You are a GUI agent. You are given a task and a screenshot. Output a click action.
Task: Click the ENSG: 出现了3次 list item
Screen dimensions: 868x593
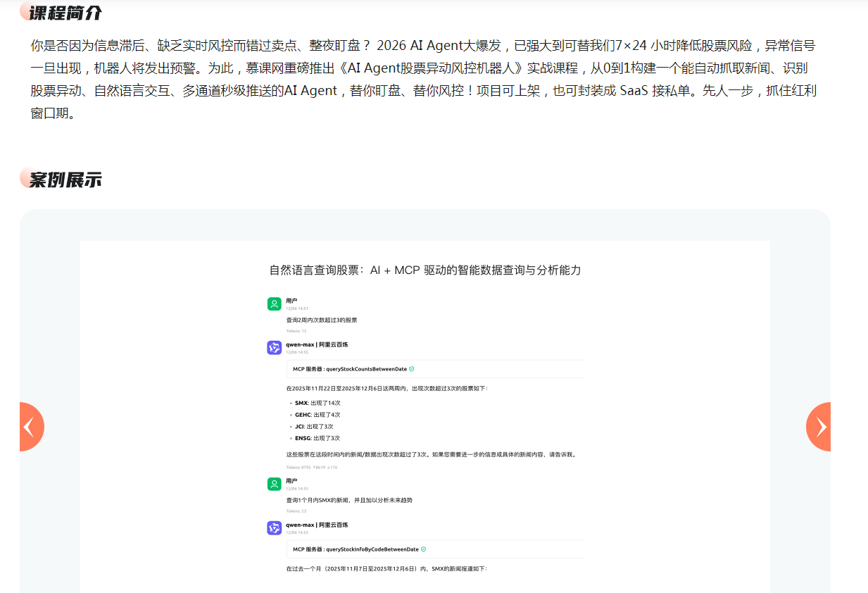(317, 438)
